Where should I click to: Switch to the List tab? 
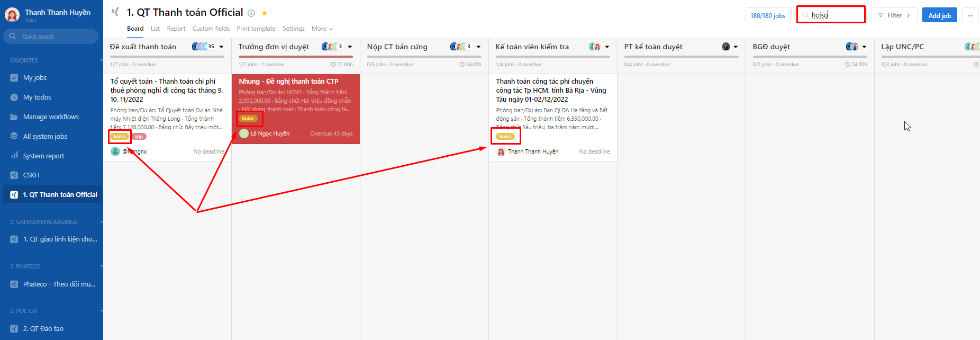(155, 29)
